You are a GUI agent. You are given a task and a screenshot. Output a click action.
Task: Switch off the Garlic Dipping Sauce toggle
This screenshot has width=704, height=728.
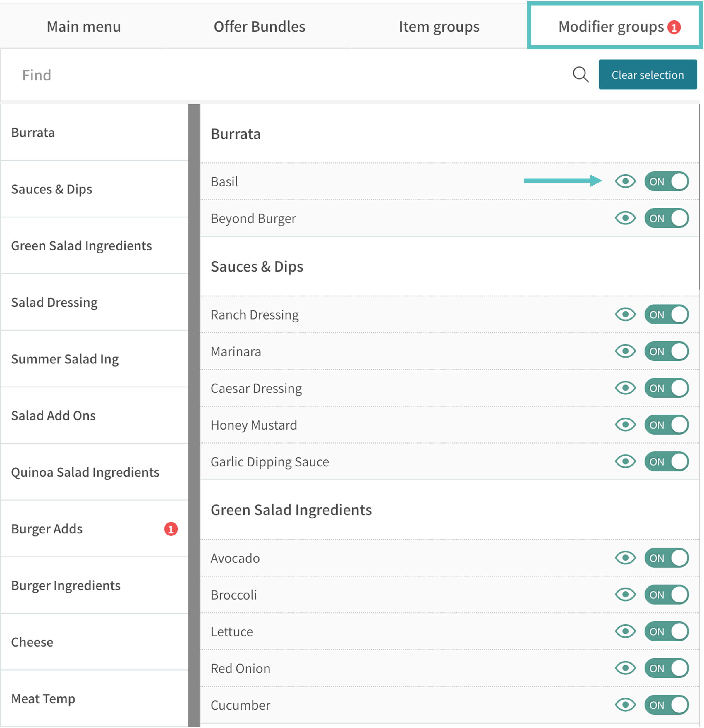coord(667,462)
